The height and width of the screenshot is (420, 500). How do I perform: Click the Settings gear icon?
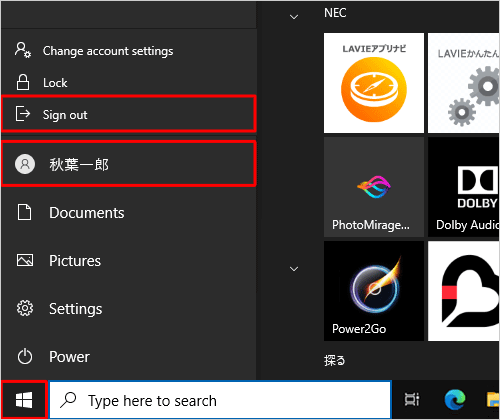point(25,308)
